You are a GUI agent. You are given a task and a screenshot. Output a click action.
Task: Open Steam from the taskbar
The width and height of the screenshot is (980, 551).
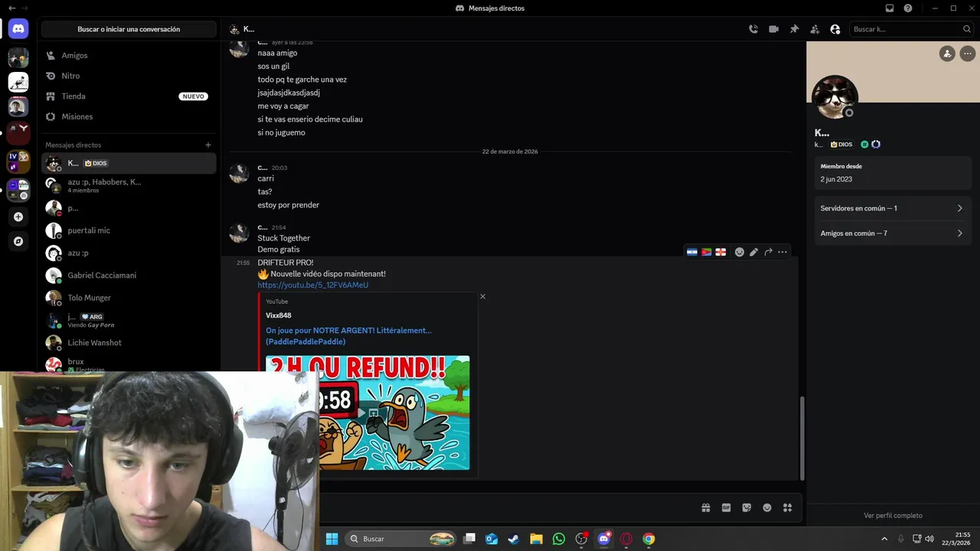tap(514, 539)
